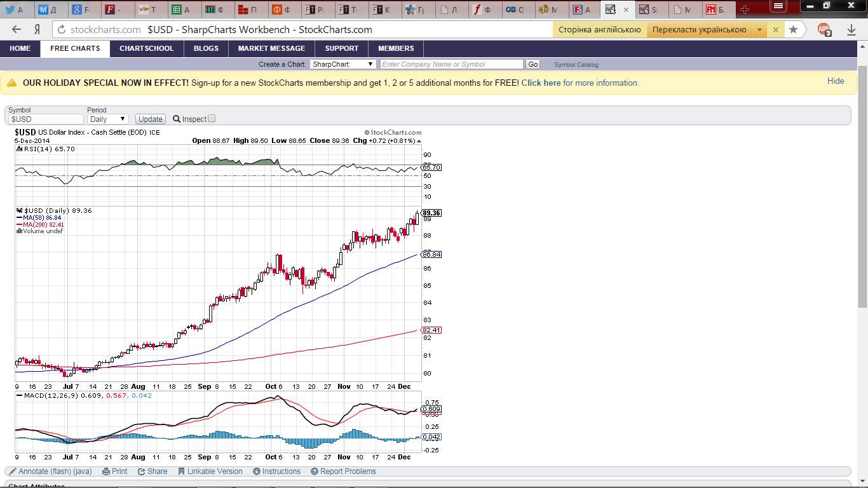
Task: Expand the Daily period dropdown
Action: (x=107, y=119)
